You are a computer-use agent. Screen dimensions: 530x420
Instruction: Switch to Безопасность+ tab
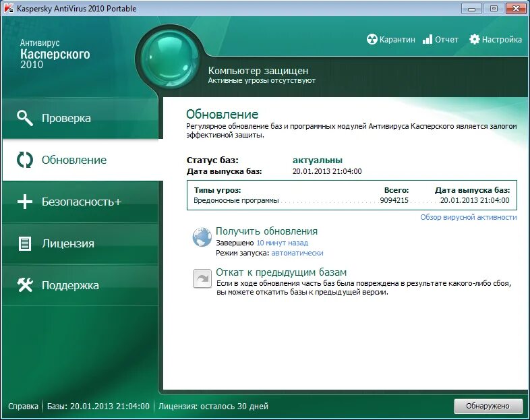pyautogui.click(x=80, y=202)
